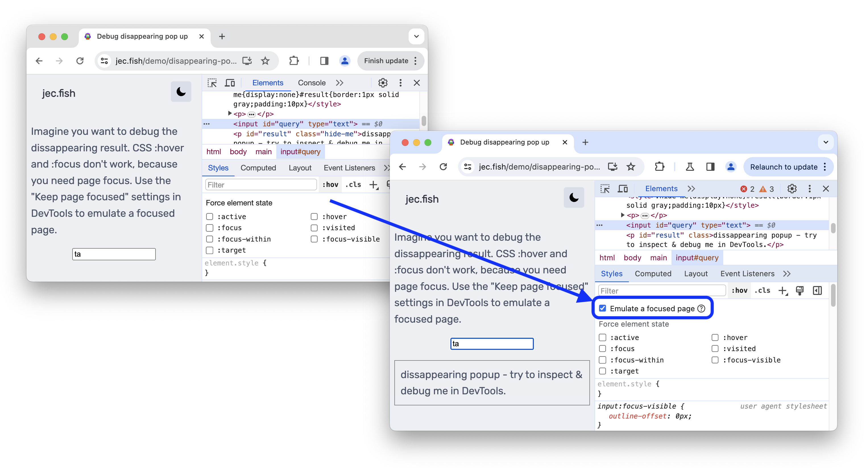
Task: Open the Computed styles tab
Action: 653,273
